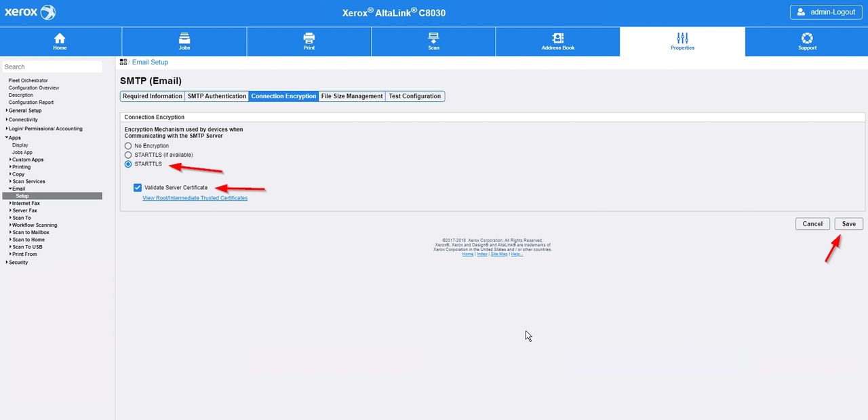The width and height of the screenshot is (868, 420).
Task: Expand the Connectivity sidebar section
Action: coord(22,119)
